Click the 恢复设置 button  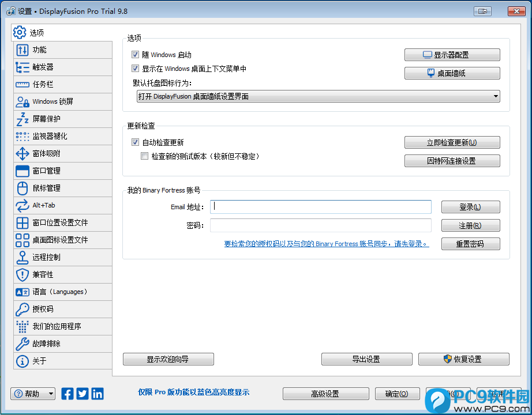coord(464,359)
